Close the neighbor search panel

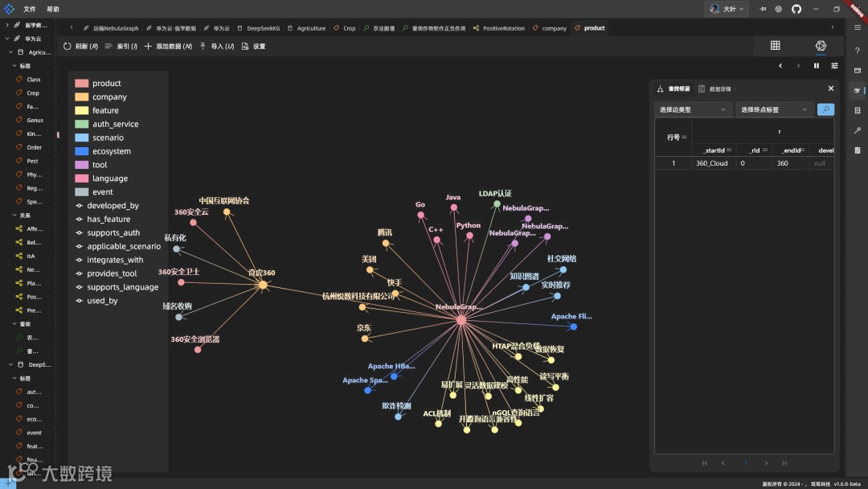(x=830, y=88)
